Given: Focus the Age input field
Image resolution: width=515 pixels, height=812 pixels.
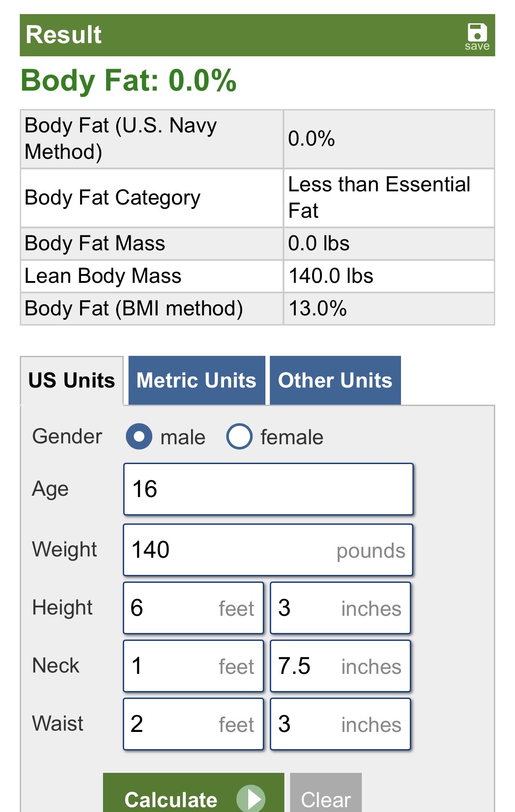Looking at the screenshot, I should click(269, 489).
